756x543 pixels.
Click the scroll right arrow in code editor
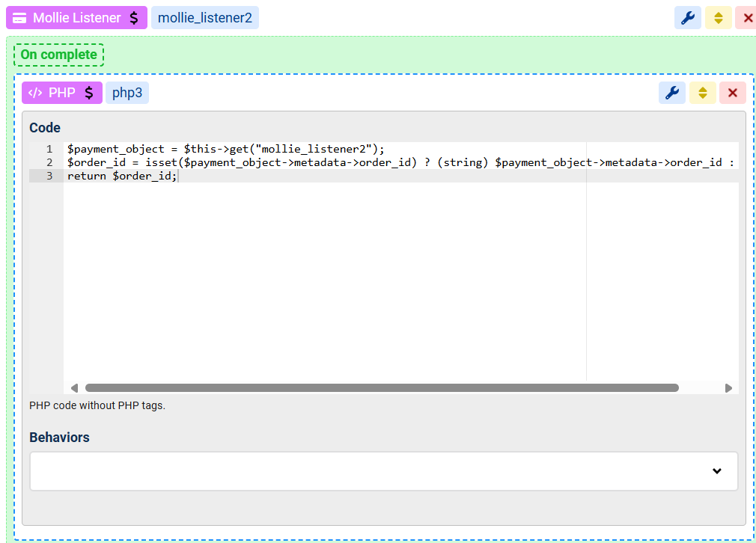click(x=728, y=387)
